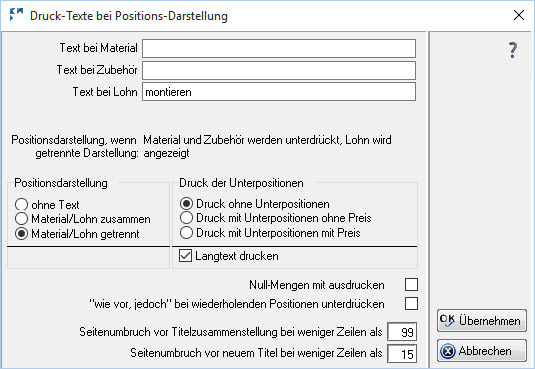Check the 'wie vor, jedoch' unterdrücken box
535x369 pixels.
tap(411, 303)
